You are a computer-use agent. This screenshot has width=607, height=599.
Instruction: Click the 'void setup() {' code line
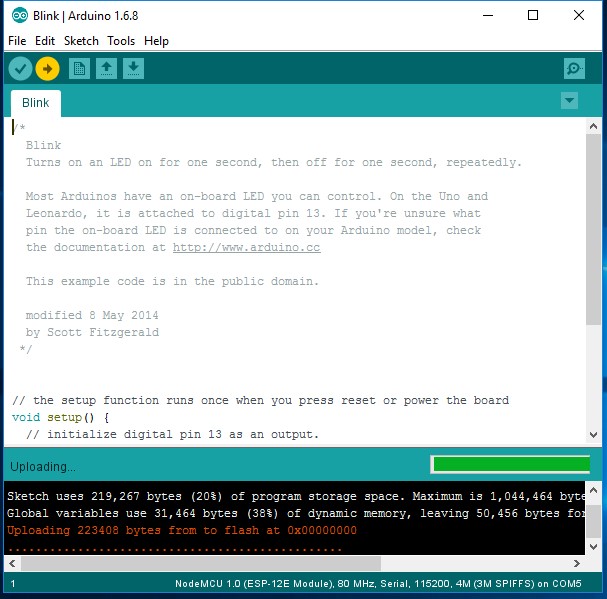[61, 417]
